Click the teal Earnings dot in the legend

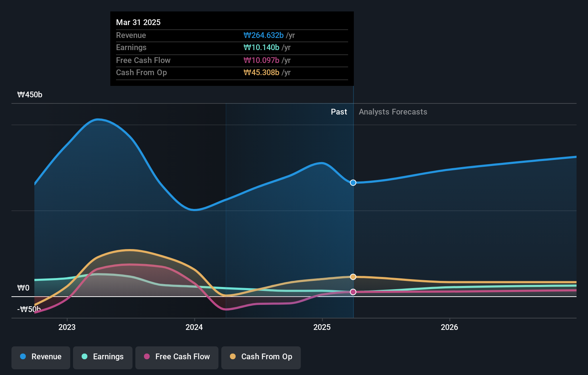tap(84, 357)
